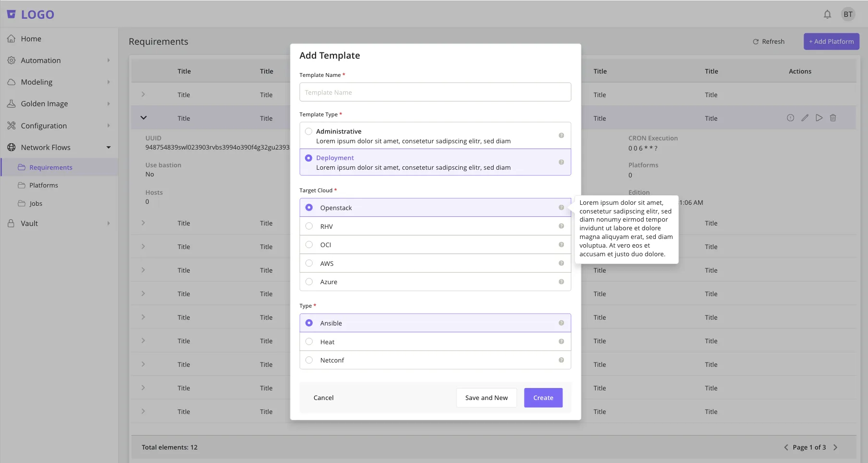Viewport: 868px width, 463px height.
Task: Click Cancel in Add Template dialog
Action: [323, 398]
